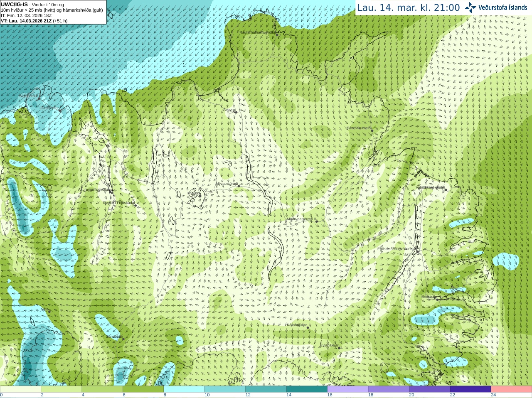The height and width of the screenshot is (398, 532).
Task: Click the VT valid-time line in header
Action: coord(34,21)
